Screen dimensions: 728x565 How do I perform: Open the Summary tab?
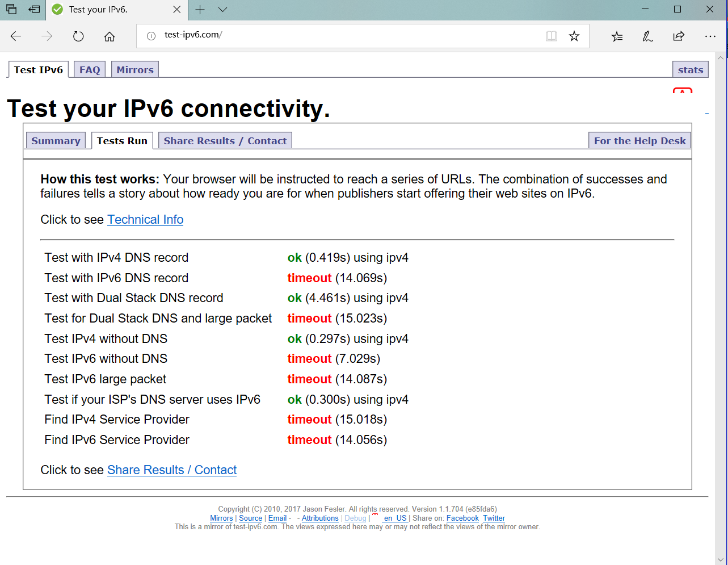56,140
